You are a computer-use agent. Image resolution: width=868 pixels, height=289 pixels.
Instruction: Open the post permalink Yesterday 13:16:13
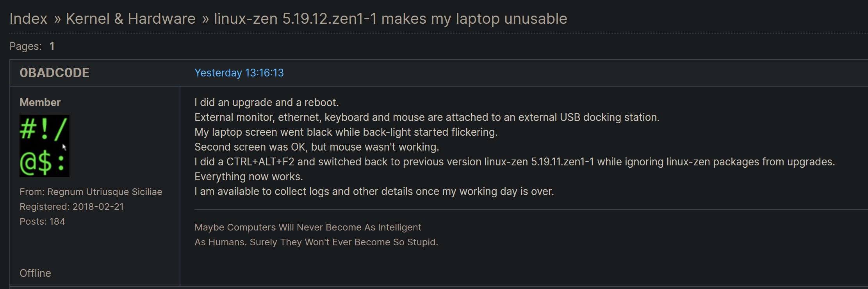pos(239,73)
